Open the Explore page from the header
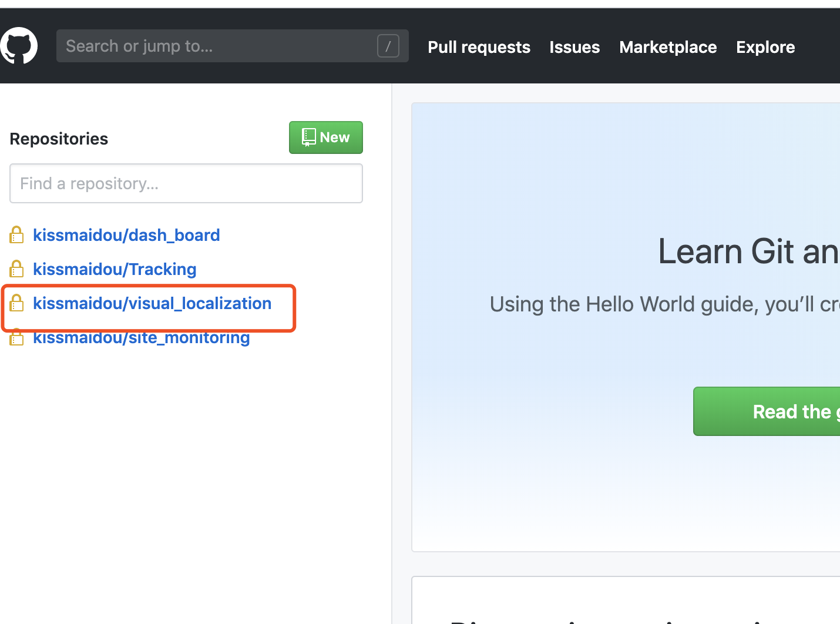The height and width of the screenshot is (624, 840). click(765, 47)
